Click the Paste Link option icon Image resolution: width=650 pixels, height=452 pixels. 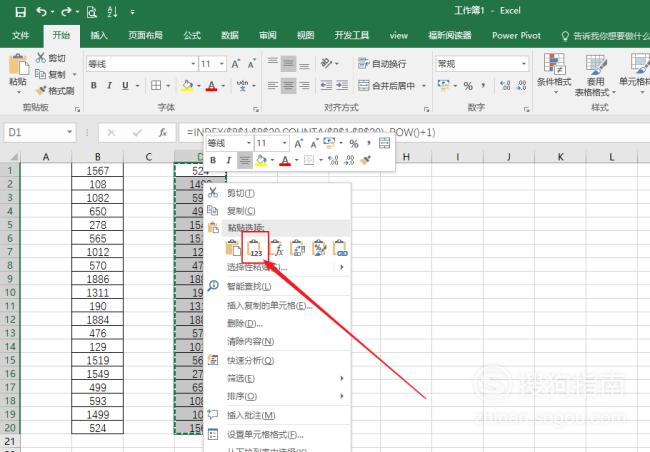(x=340, y=248)
